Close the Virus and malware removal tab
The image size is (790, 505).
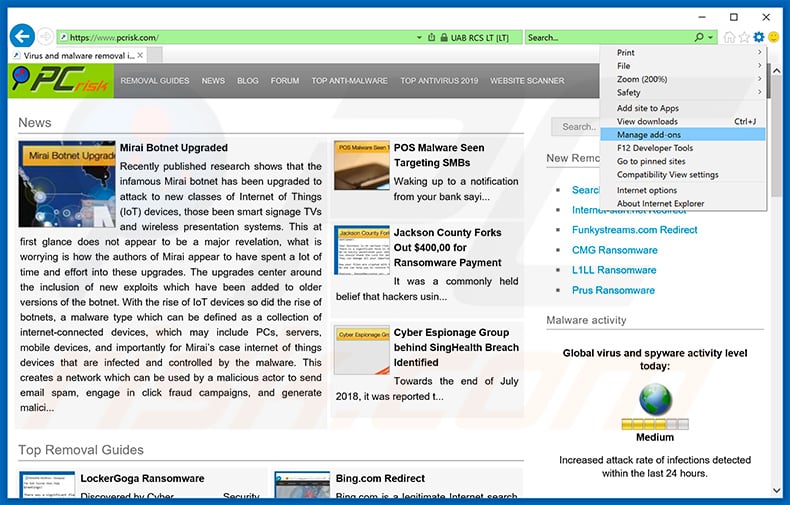(140, 55)
